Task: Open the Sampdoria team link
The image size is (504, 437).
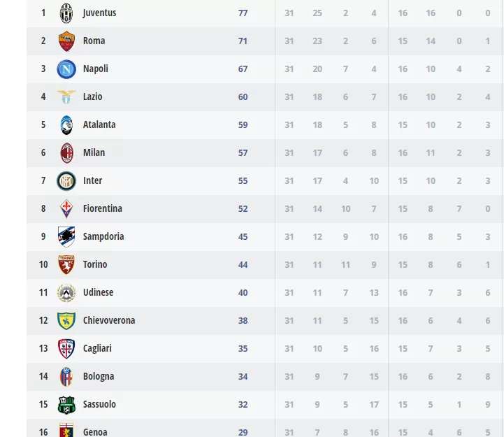Action: (x=103, y=236)
